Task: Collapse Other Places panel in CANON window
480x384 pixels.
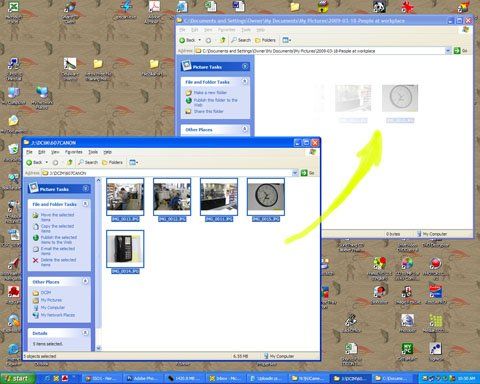Action: 86,281
